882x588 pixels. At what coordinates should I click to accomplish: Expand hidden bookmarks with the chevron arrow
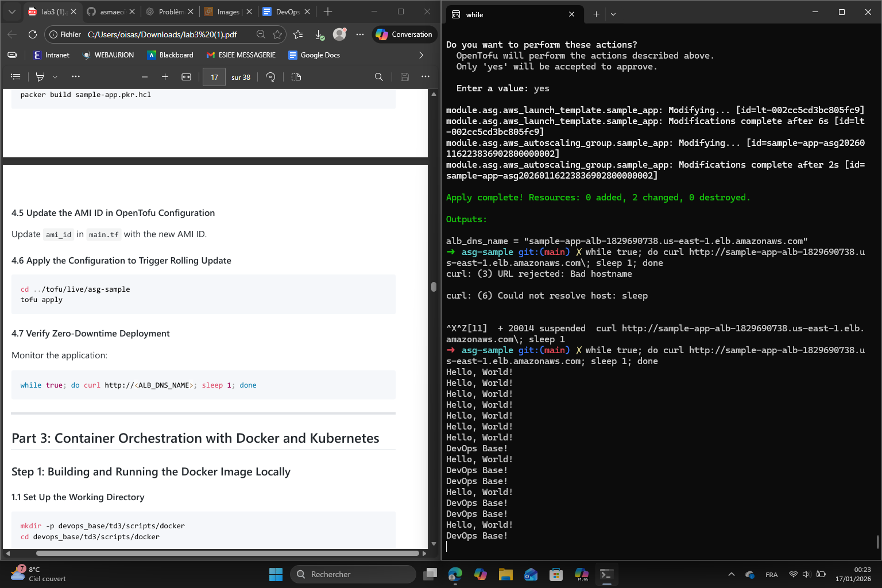pos(421,55)
